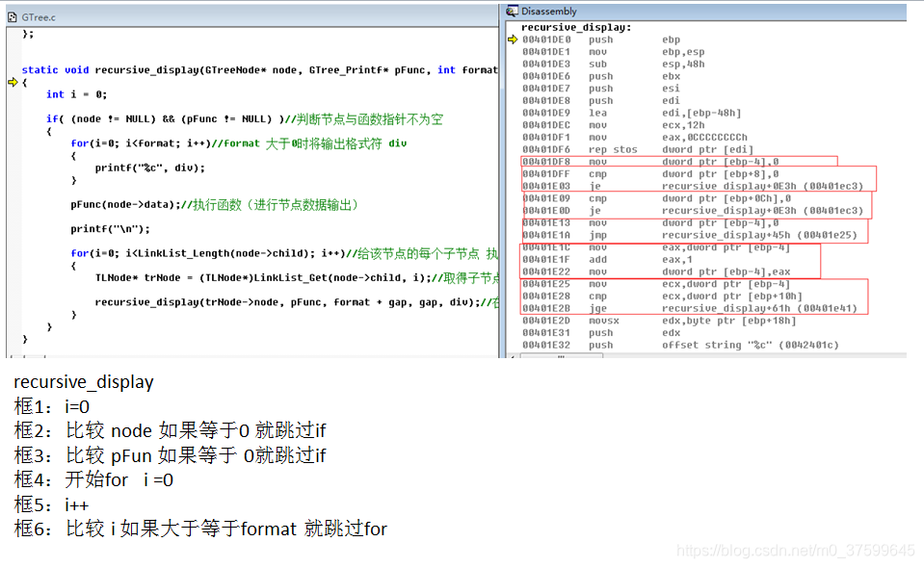Click disassembly row 00401E32 push offset string

[680, 345]
